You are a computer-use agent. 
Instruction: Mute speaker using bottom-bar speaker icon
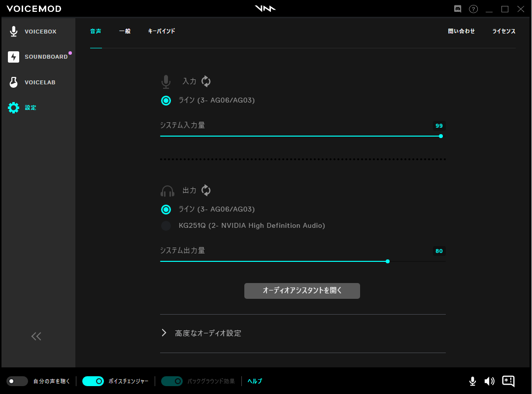(489, 381)
